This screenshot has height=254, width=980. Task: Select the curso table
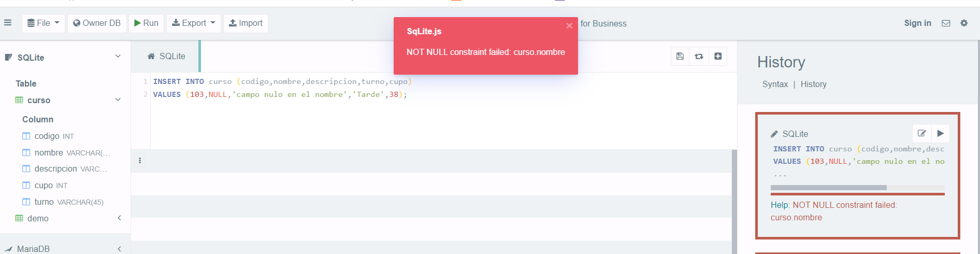coord(39,100)
